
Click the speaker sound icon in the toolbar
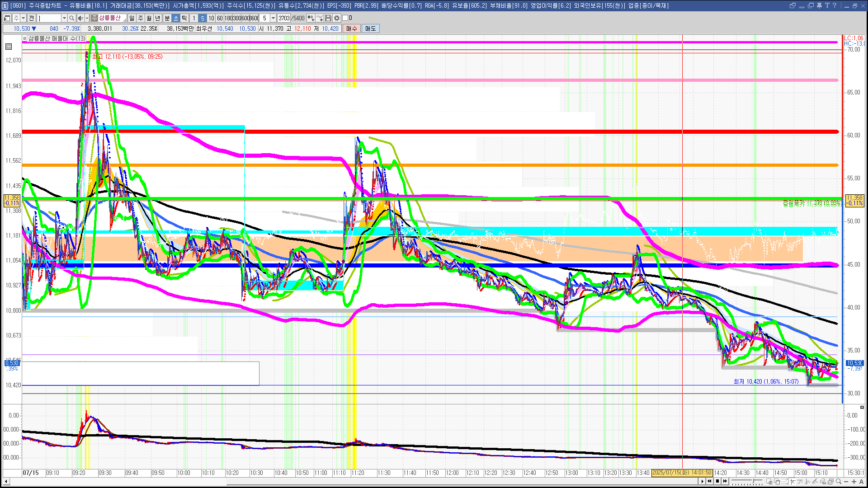(80, 18)
